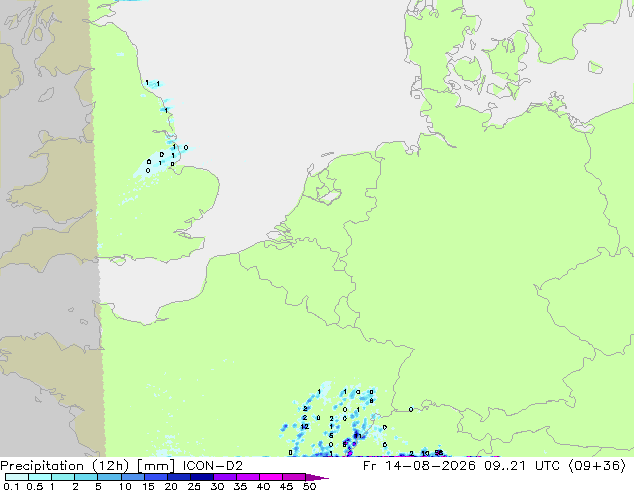634x490 pixels.
Task: Click magenta swatch between 40 and 45
Action: (271, 477)
